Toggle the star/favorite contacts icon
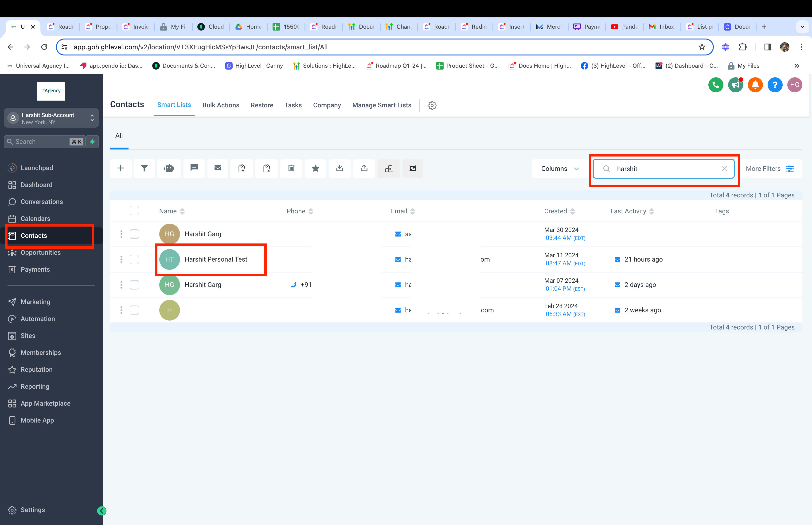 [x=316, y=168]
